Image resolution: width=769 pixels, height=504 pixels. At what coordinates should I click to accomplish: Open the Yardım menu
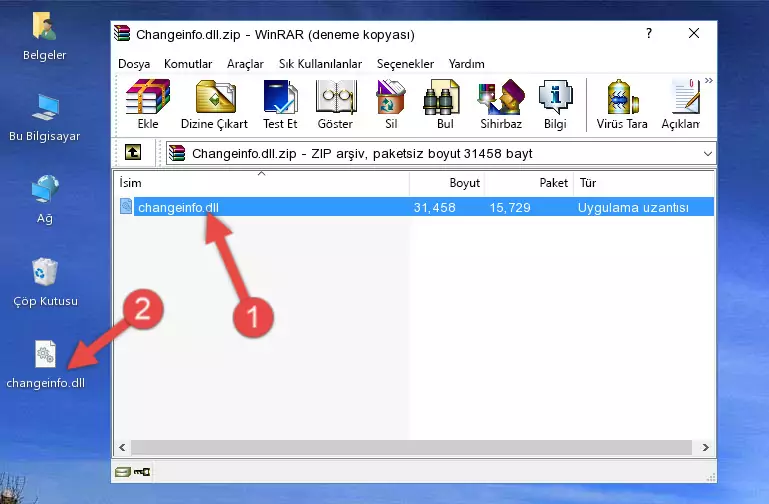pos(466,64)
